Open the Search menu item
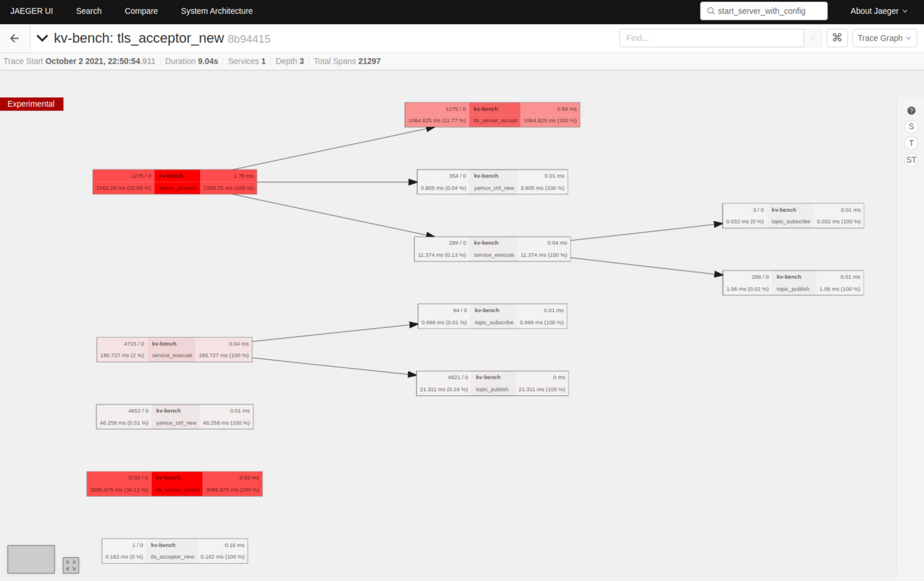 point(89,11)
